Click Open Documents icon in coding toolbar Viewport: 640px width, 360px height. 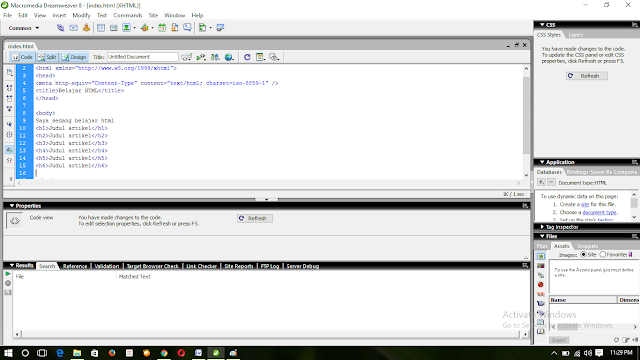pyautogui.click(x=9, y=72)
